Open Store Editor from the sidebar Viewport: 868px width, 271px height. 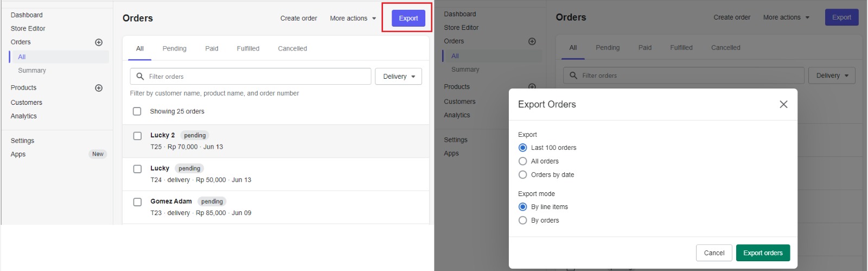[x=28, y=29]
